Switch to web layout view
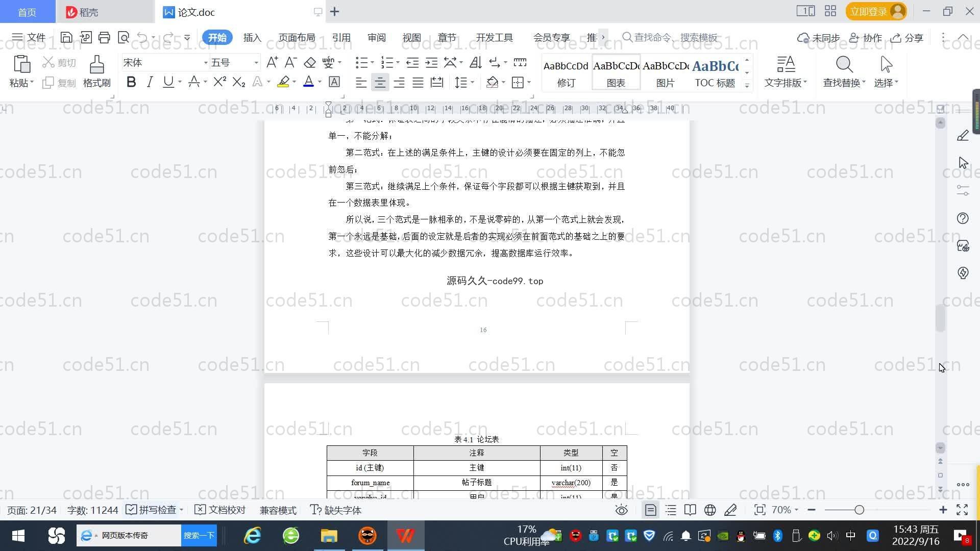Screen dimensions: 980x551 (x=710, y=510)
